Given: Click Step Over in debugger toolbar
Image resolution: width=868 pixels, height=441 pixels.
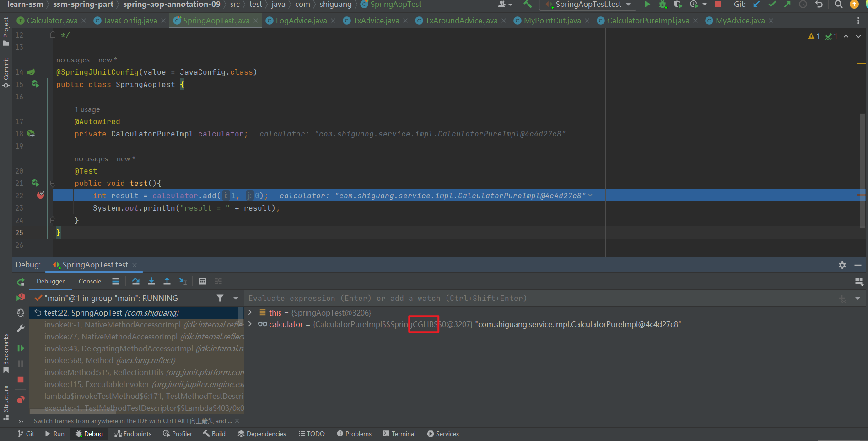Looking at the screenshot, I should (x=136, y=281).
